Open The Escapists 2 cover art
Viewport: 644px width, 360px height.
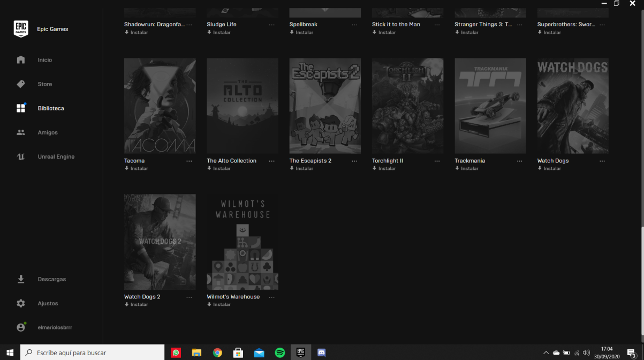[x=325, y=106]
